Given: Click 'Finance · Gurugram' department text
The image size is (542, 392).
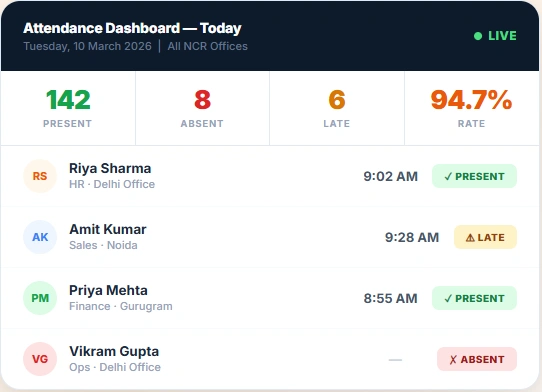Looking at the screenshot, I should click(121, 306).
